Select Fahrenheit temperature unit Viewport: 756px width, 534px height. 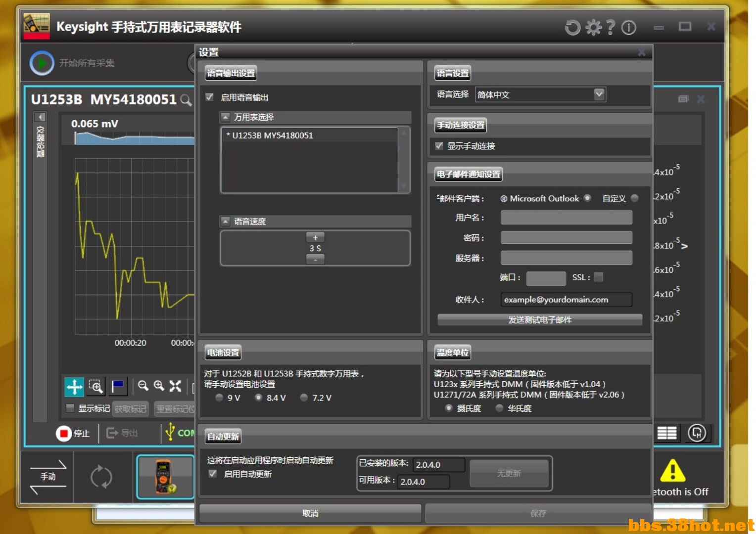point(499,408)
